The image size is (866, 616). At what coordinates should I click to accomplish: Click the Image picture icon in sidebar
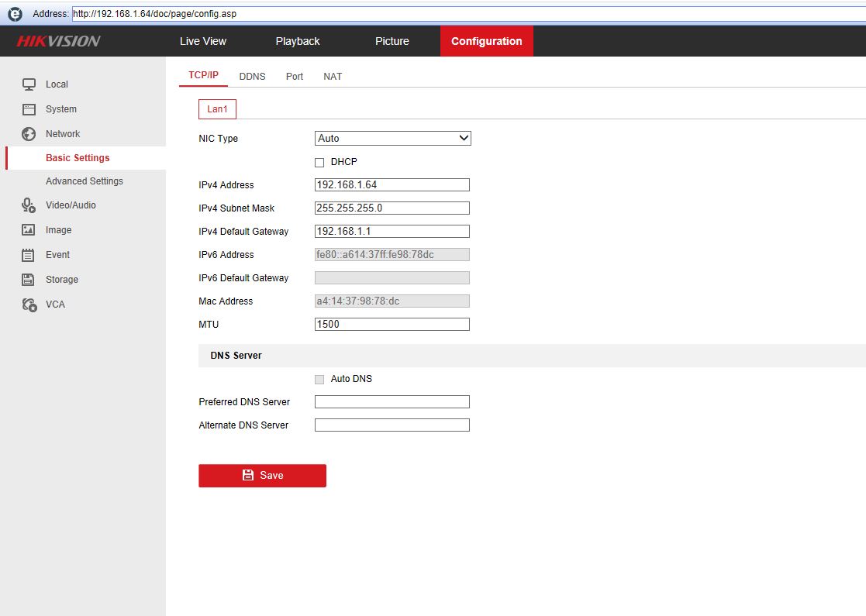click(29, 230)
